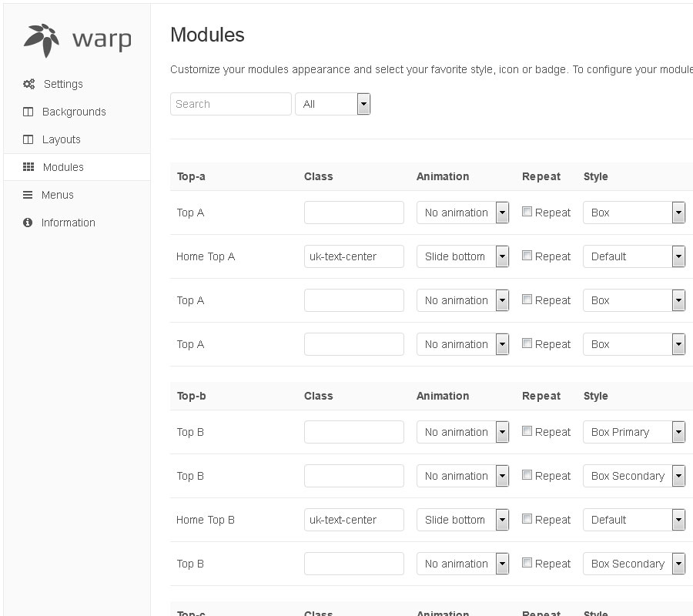Screen dimensions: 693x616
Task: Click Home Top A class field
Action: (x=353, y=256)
